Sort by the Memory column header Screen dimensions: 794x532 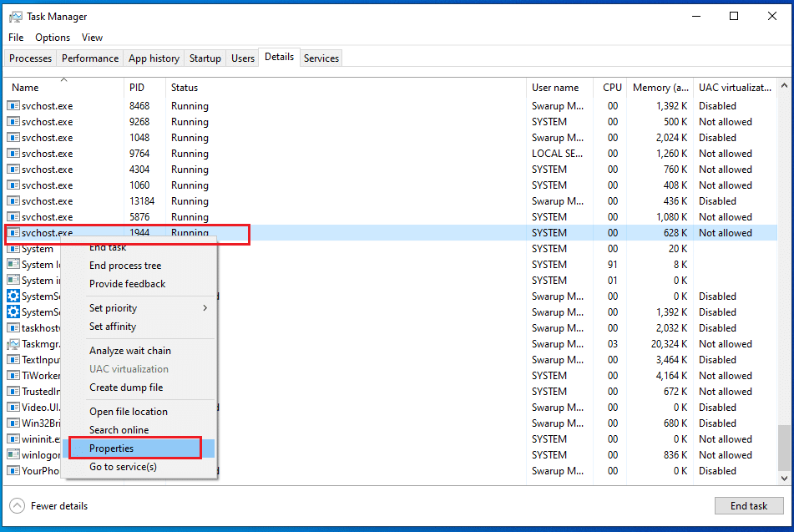660,87
